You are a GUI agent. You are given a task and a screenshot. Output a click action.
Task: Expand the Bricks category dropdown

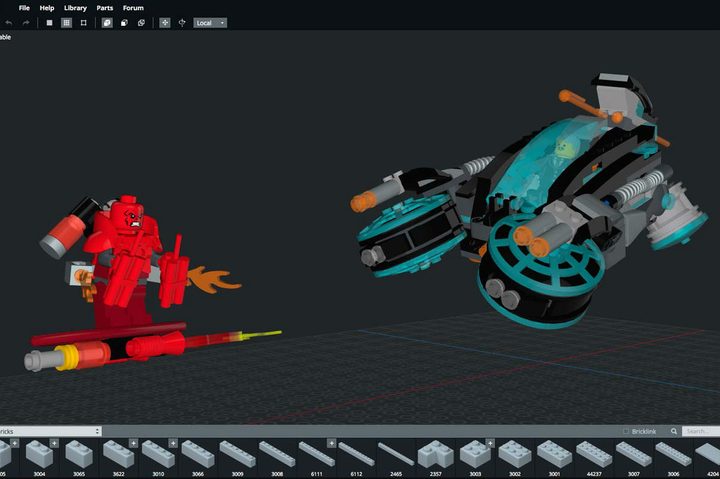click(50, 431)
